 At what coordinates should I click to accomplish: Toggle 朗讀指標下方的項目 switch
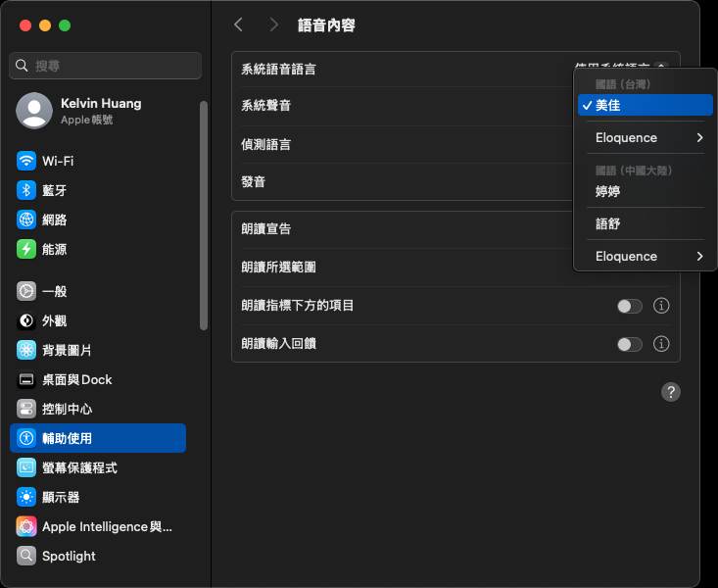629,306
